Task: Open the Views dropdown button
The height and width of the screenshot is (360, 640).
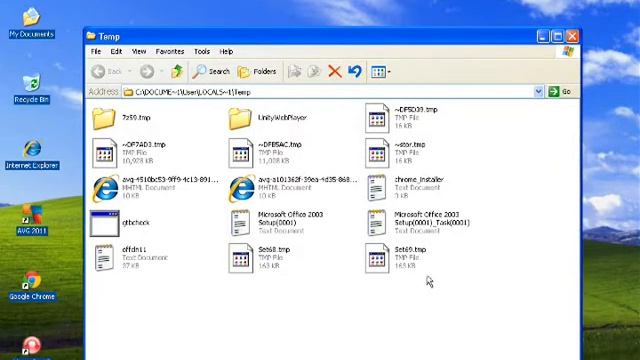Action: [x=381, y=72]
